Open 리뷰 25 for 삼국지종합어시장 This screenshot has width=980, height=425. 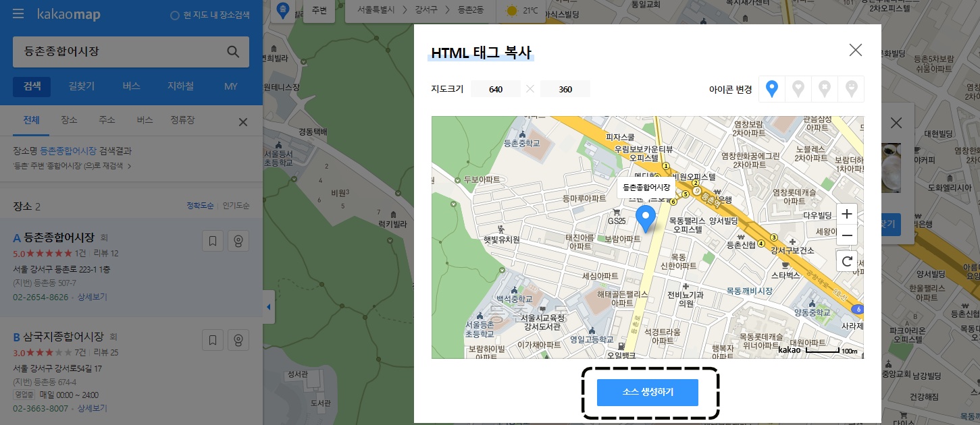point(106,352)
